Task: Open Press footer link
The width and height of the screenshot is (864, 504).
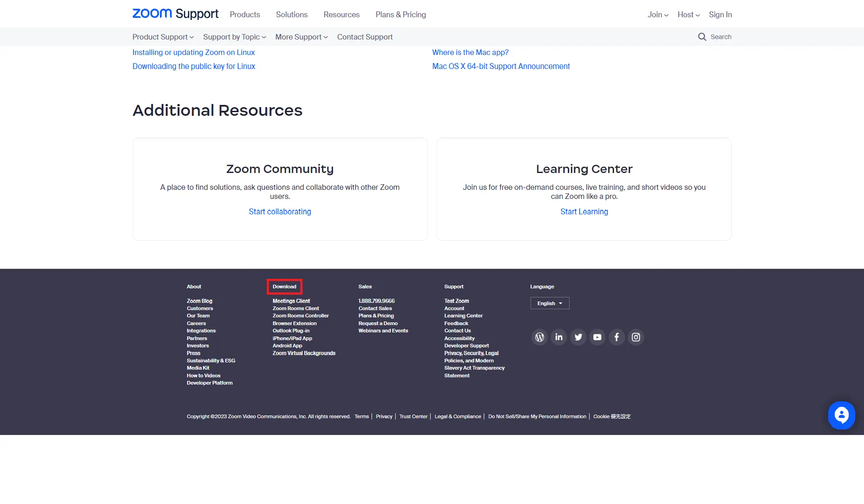Action: (x=194, y=353)
